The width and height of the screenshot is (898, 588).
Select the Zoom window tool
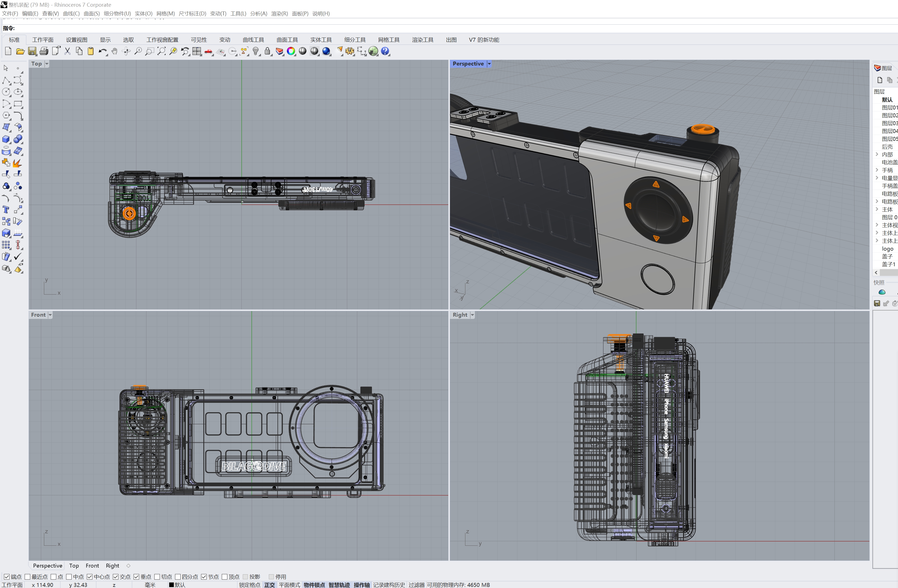150,51
